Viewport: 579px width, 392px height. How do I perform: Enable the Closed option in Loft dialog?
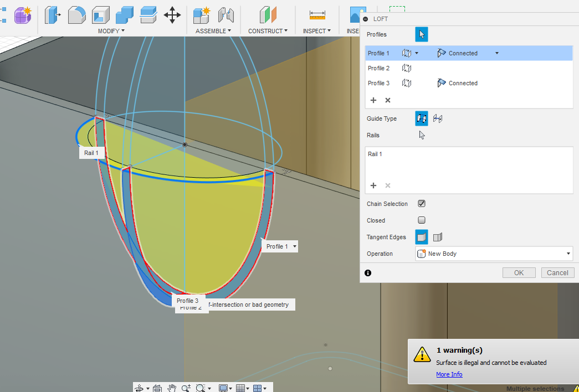tap(422, 220)
